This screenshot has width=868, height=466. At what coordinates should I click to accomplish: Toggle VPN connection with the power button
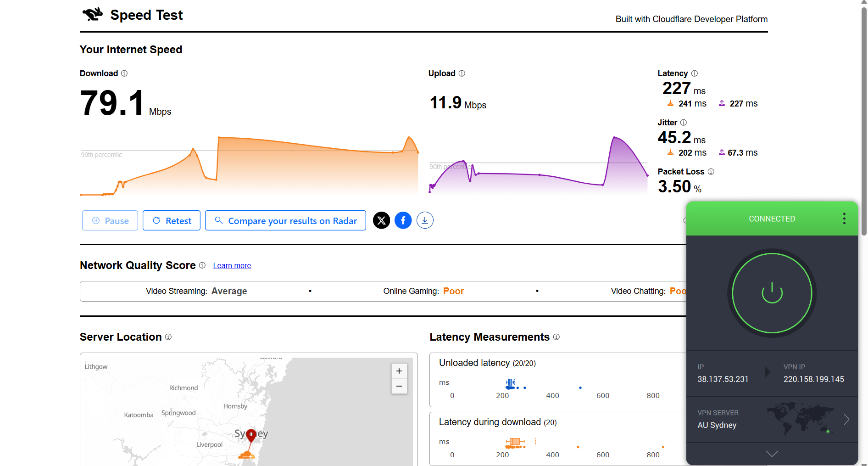pos(772,293)
